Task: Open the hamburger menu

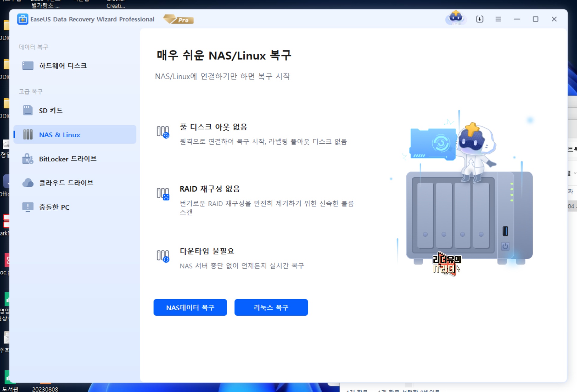Action: coord(498,19)
